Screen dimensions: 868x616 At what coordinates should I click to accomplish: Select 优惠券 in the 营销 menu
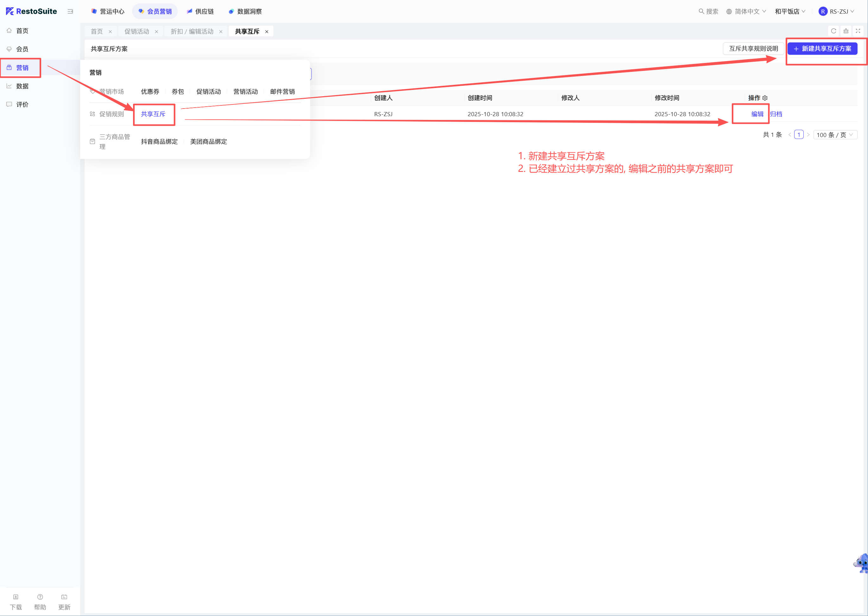[150, 91]
